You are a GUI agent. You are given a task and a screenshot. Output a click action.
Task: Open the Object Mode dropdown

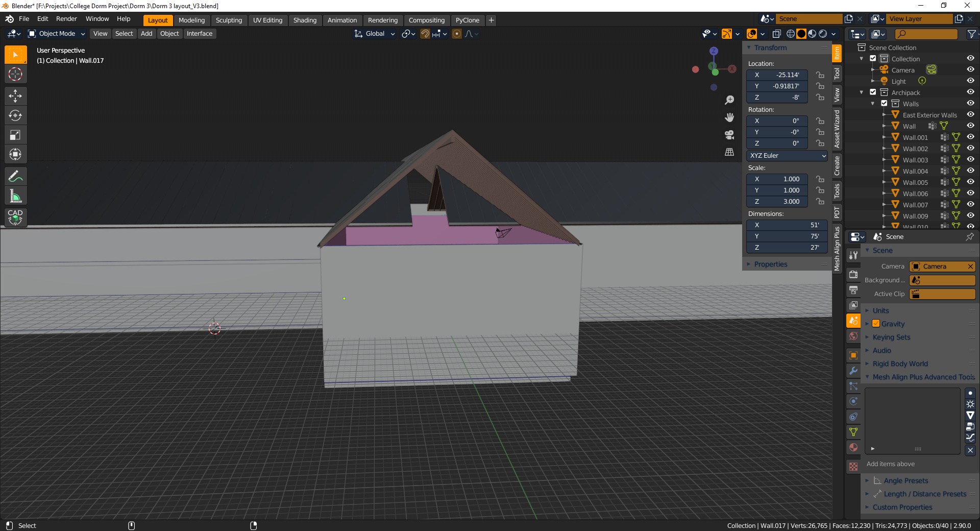(x=56, y=34)
